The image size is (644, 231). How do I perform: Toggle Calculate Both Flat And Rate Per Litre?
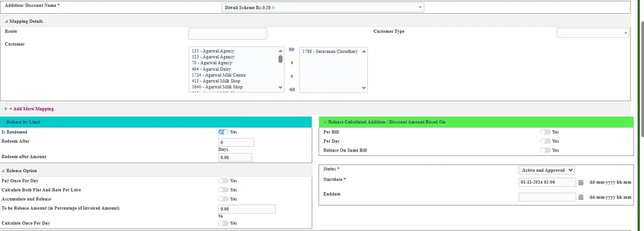tap(223, 190)
